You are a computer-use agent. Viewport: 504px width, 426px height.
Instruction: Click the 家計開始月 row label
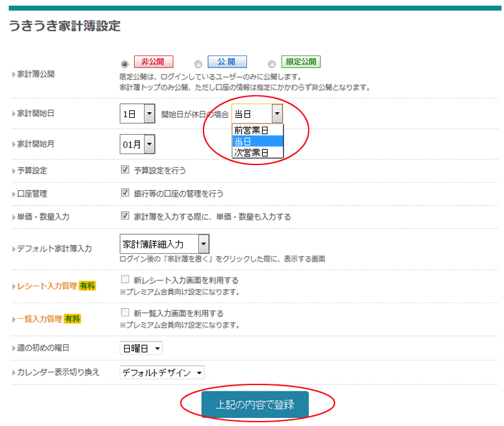point(36,144)
